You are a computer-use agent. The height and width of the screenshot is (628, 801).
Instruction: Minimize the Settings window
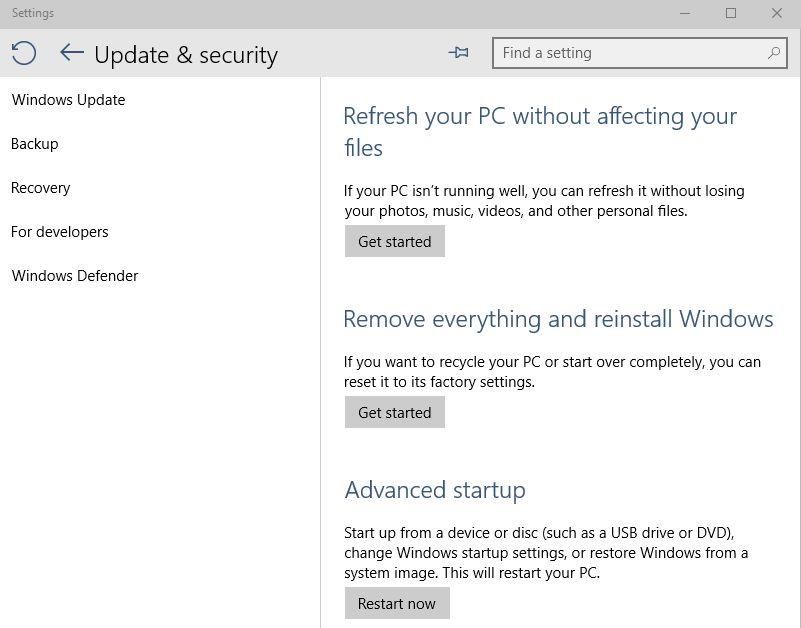(685, 13)
